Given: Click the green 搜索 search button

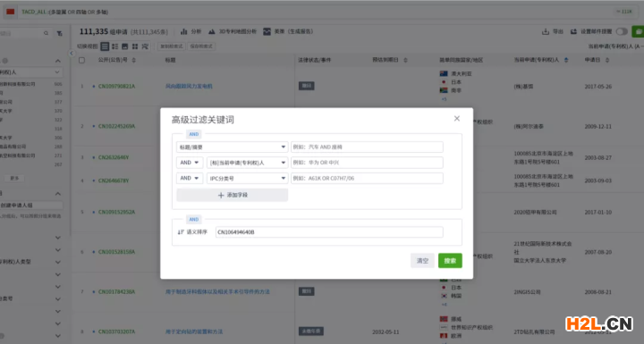Looking at the screenshot, I should point(450,261).
